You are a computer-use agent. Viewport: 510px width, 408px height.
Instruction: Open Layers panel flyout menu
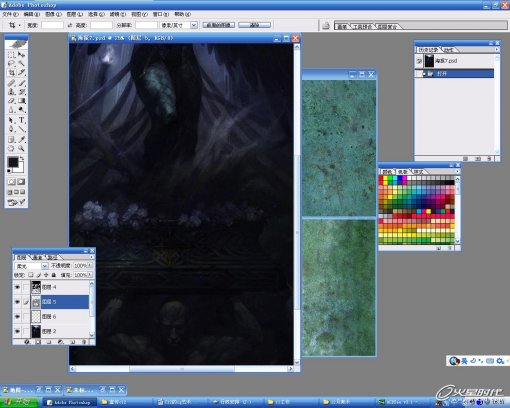(x=92, y=257)
